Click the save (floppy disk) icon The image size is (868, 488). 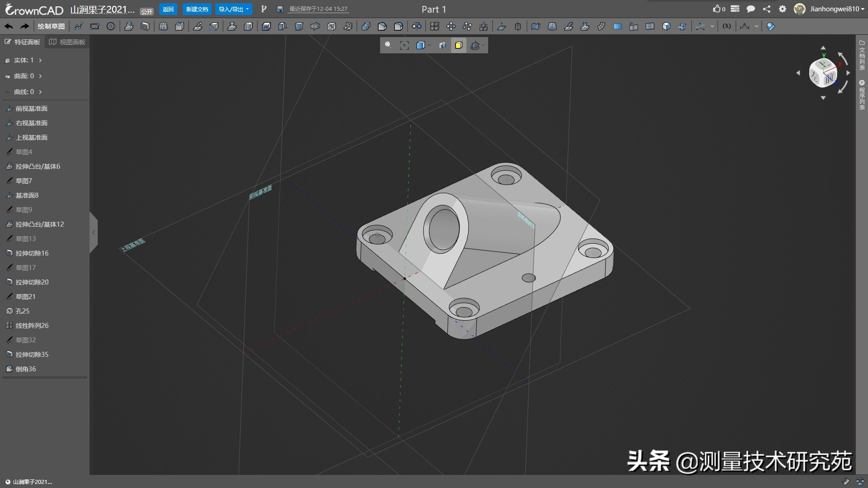[280, 9]
